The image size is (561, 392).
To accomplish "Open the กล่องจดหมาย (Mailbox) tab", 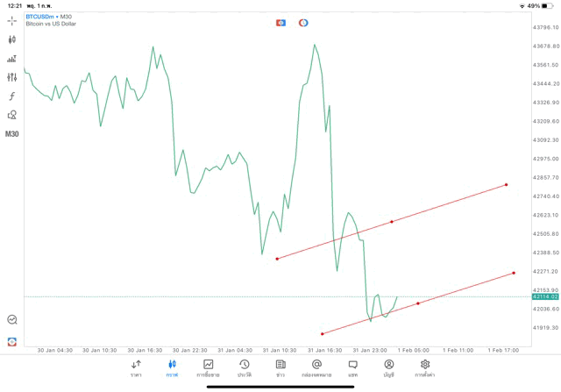I will (316, 367).
